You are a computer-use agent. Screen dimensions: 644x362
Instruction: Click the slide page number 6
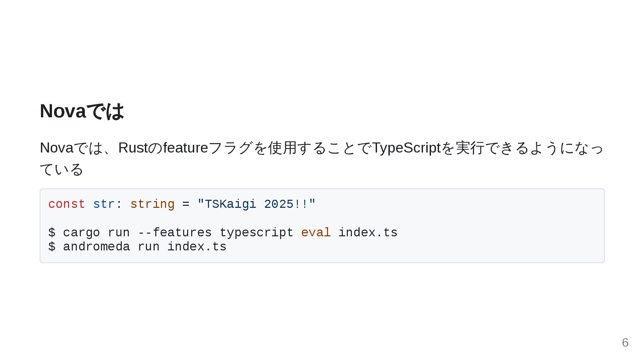coord(625,343)
